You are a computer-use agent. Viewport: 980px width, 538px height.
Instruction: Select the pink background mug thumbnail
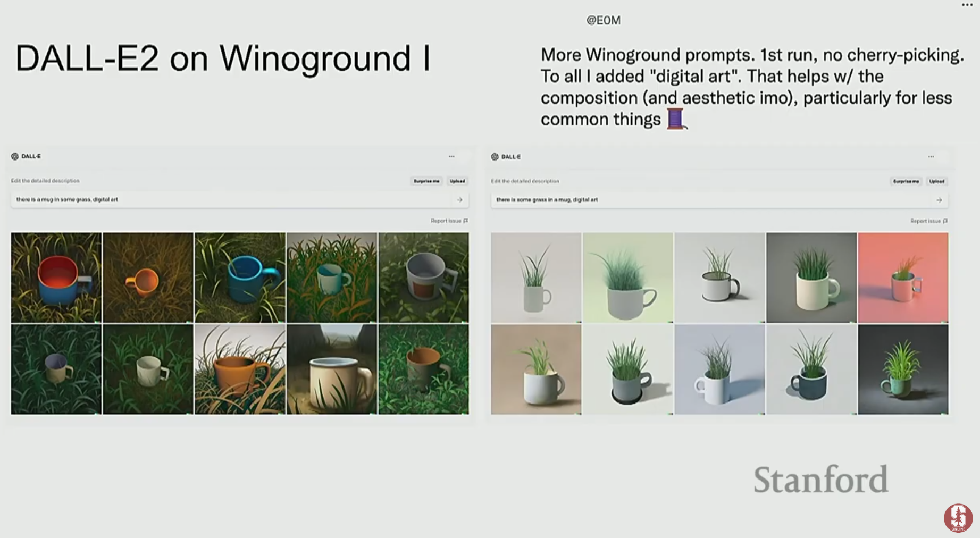903,278
